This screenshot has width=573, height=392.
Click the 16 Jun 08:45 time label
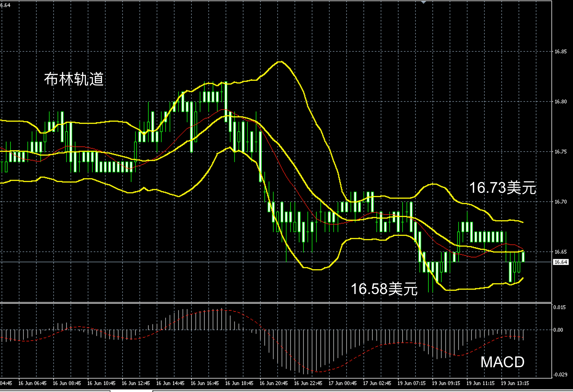tap(67, 383)
